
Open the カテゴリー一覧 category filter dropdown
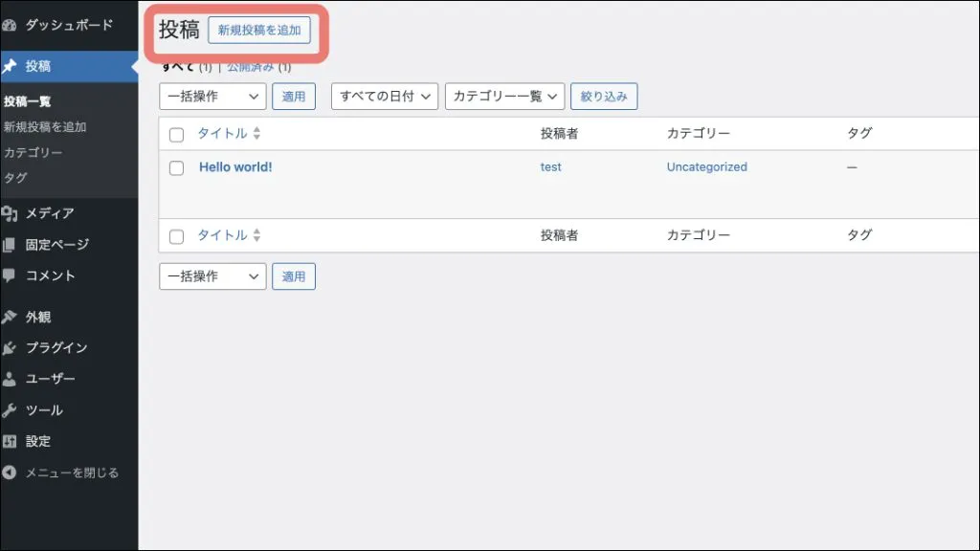coord(505,97)
